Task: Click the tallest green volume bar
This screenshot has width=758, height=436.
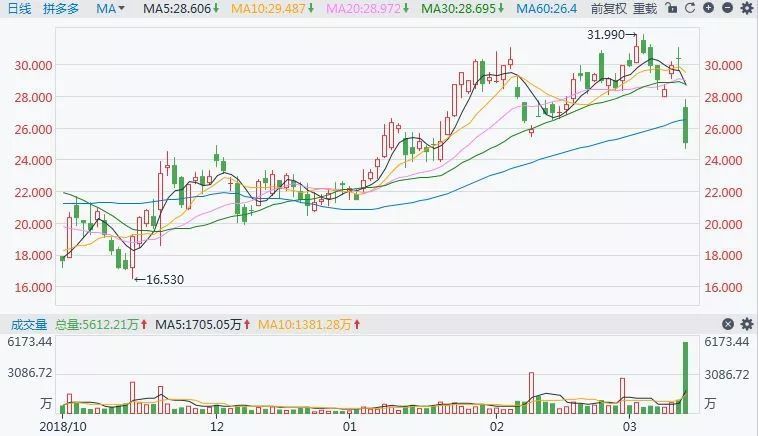Action: 685,378
